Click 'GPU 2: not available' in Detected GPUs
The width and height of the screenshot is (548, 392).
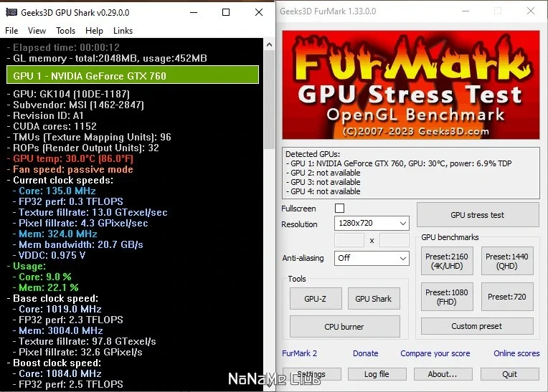tap(323, 173)
